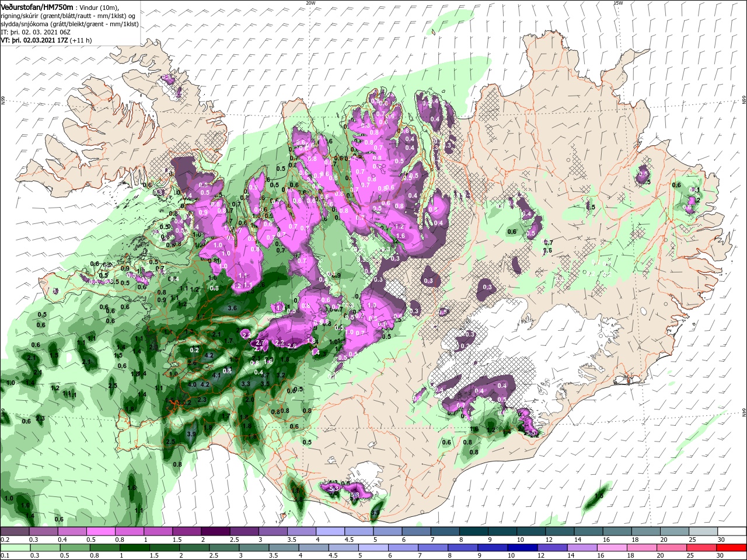747x560 pixels.
Task: Click the 'VT: þri. 02.03.2021 17Z' valid time
Action: (x=34, y=40)
